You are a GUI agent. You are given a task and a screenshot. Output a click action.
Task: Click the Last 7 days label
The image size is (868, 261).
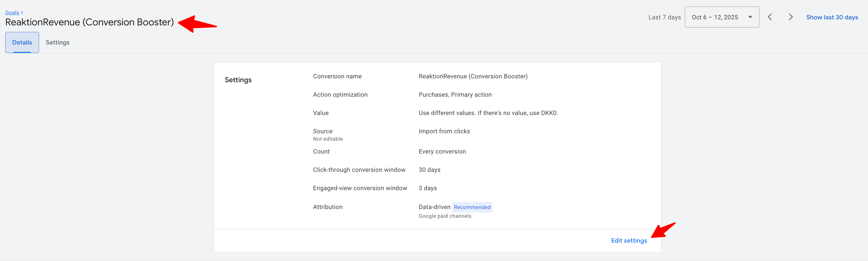[665, 17]
